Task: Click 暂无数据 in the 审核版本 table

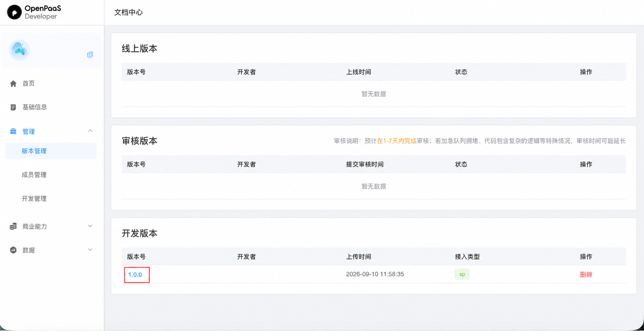Action: tap(374, 186)
